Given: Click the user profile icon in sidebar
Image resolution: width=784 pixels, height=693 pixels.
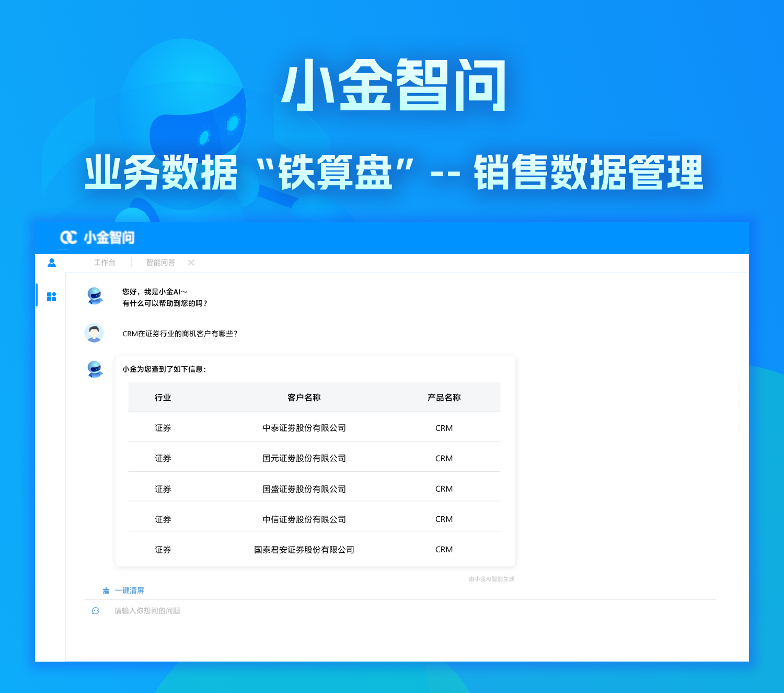Looking at the screenshot, I should click(x=52, y=263).
